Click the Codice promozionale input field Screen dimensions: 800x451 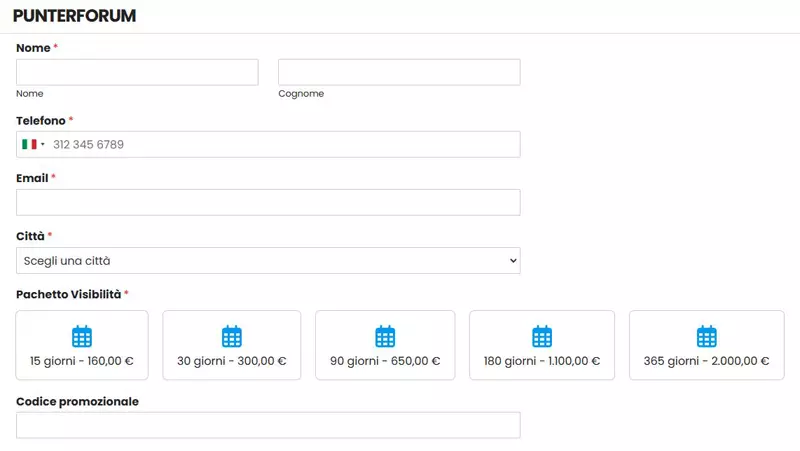(x=268, y=425)
